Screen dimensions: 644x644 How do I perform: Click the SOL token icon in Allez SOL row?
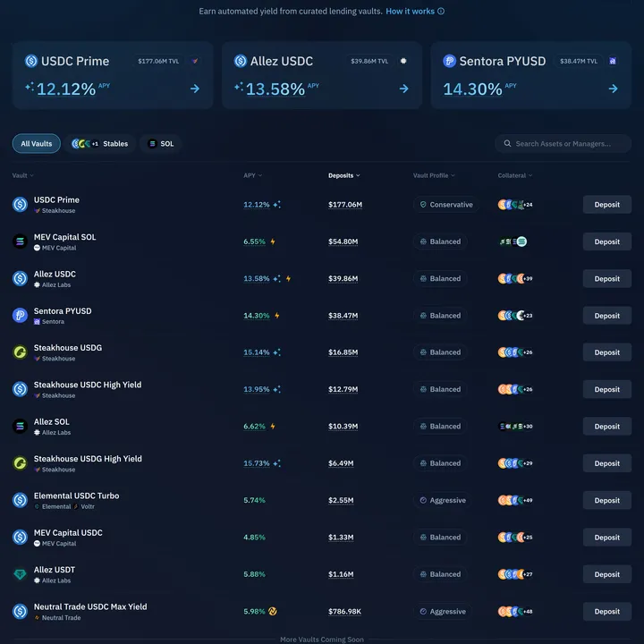(x=20, y=426)
